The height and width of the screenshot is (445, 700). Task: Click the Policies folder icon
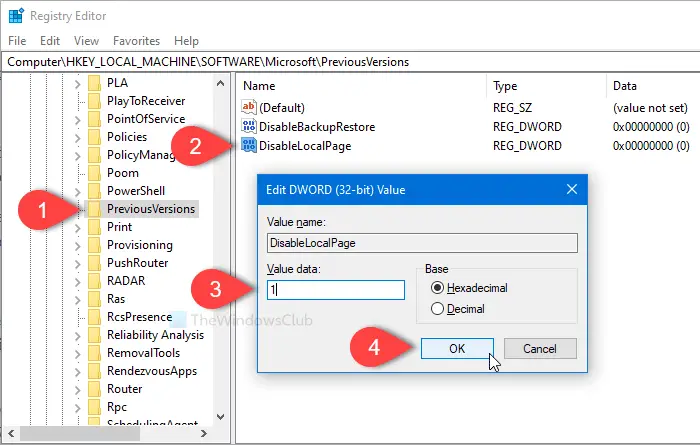(94, 137)
